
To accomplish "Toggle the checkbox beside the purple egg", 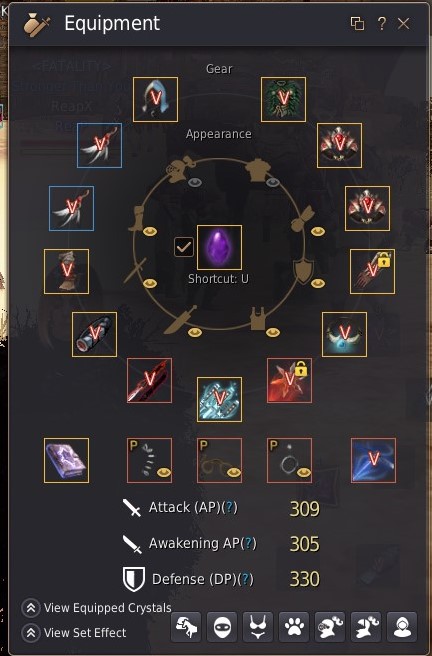I will [x=184, y=247].
